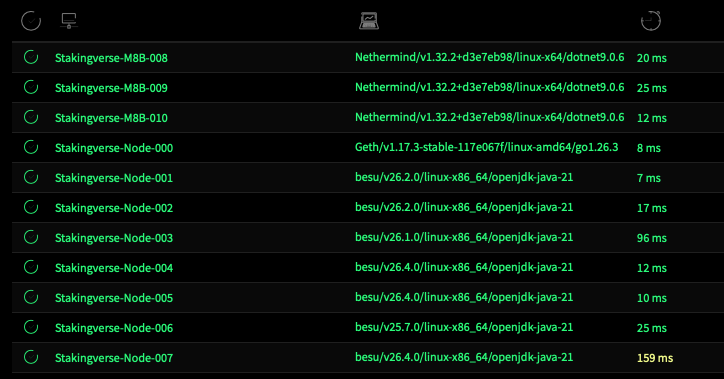Click the pin/status column header icon
Viewport: 724px width, 379px height.
(31, 21)
